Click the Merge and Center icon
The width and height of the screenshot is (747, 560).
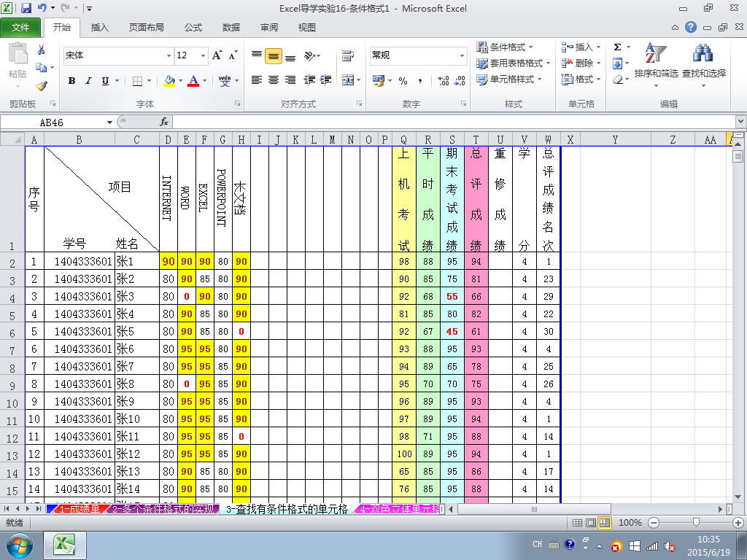tap(348, 80)
